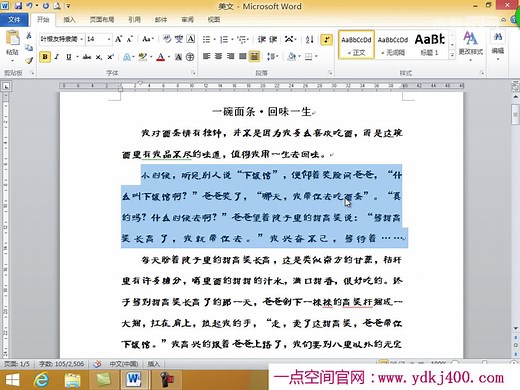Image resolution: width=520 pixels, height=390 pixels.
Task: Apply subscript formatting
Action: [x=99, y=57]
